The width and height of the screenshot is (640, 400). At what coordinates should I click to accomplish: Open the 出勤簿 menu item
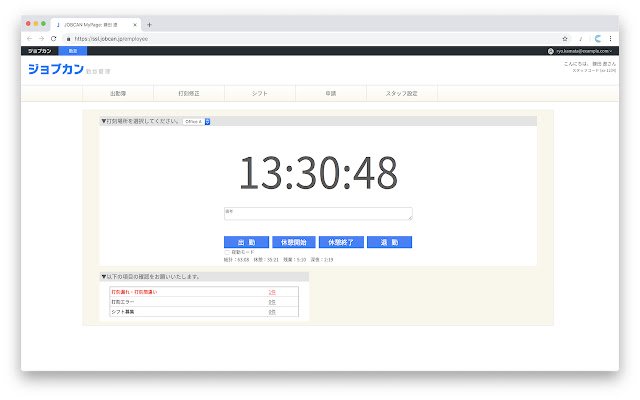pos(118,93)
